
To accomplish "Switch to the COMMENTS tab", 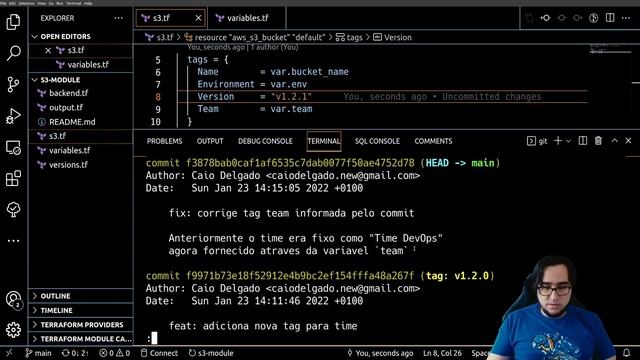I will point(433,141).
